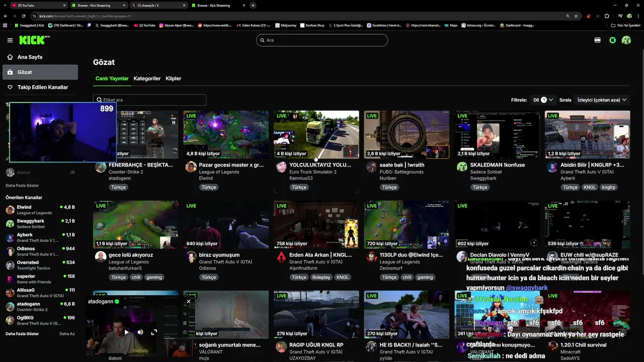Open Elwind channel avatar in stream list
The width and height of the screenshot is (644, 362).
[x=191, y=167]
